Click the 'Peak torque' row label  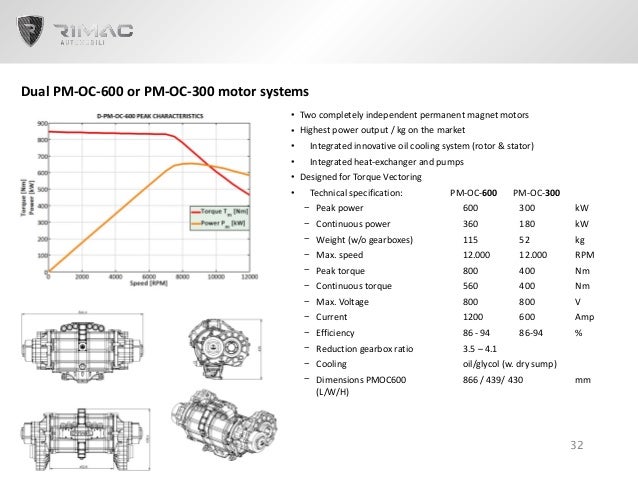coord(340,271)
